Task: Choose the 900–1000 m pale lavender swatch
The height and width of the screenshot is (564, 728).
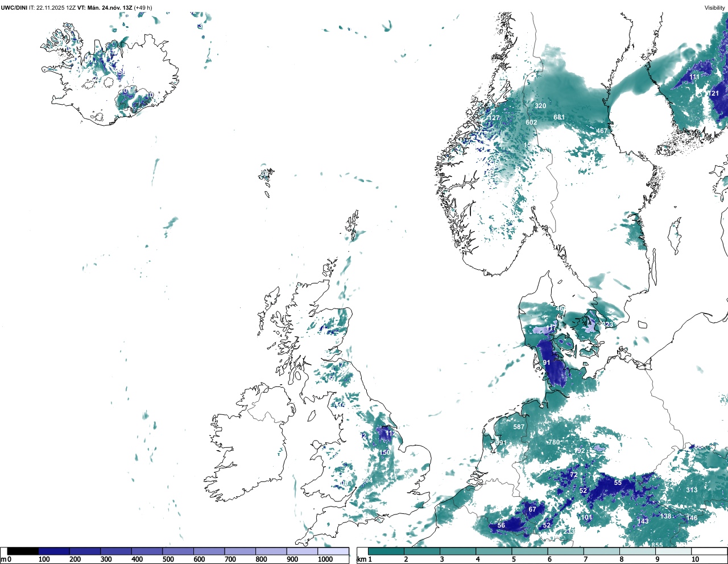Action: [x=302, y=551]
